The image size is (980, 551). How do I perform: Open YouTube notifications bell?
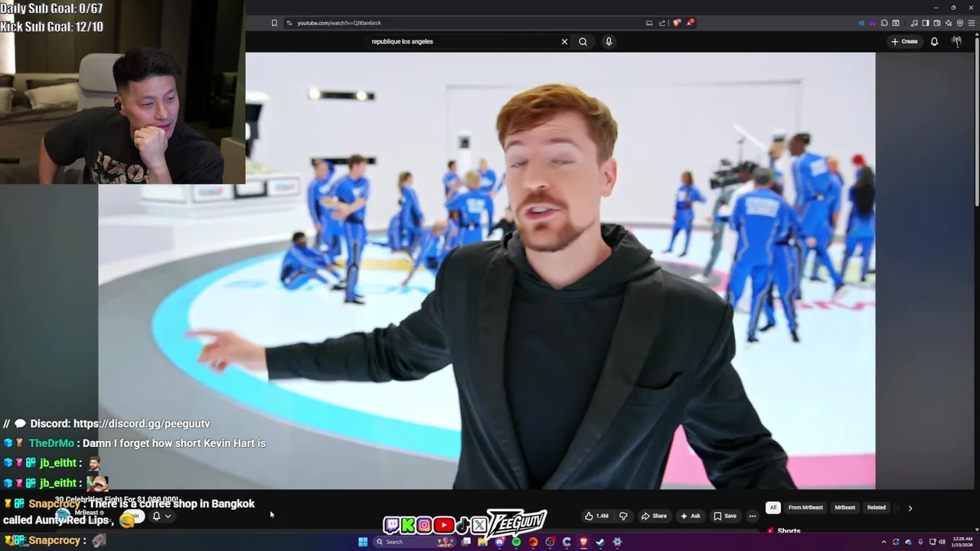(x=934, y=41)
